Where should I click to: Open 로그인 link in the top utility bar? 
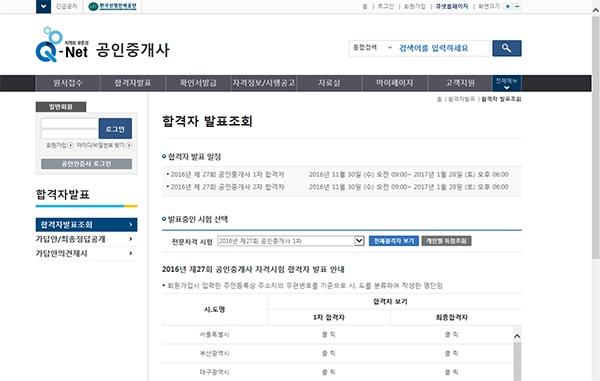(x=386, y=7)
